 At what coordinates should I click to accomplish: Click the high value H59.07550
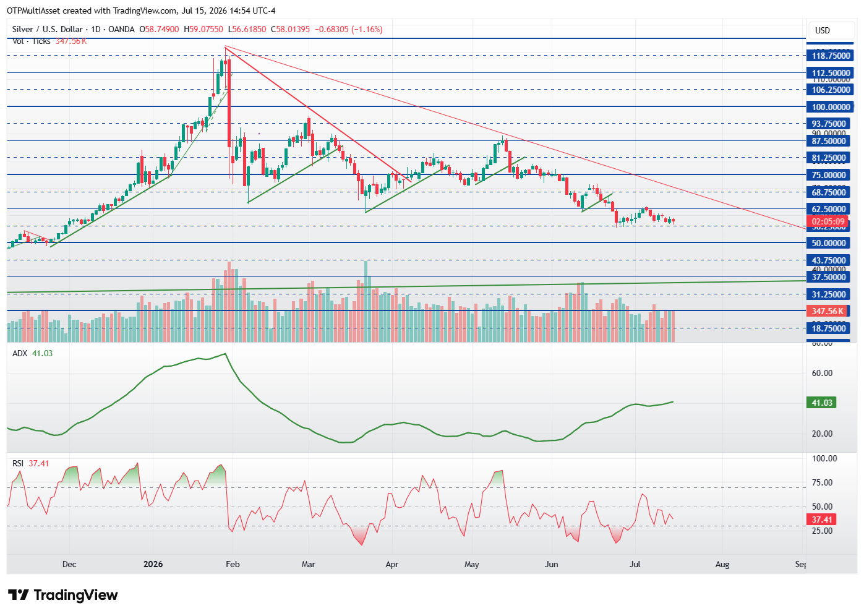(203, 29)
